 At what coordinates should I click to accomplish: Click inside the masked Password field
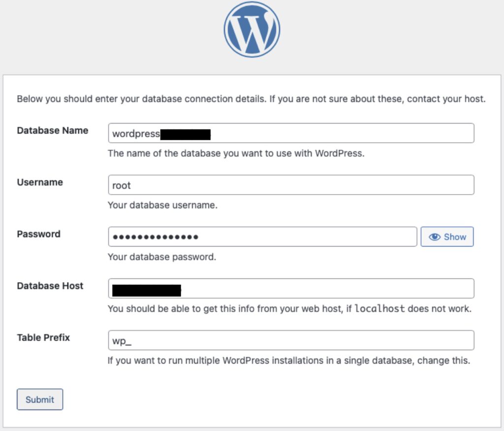pyautogui.click(x=262, y=237)
